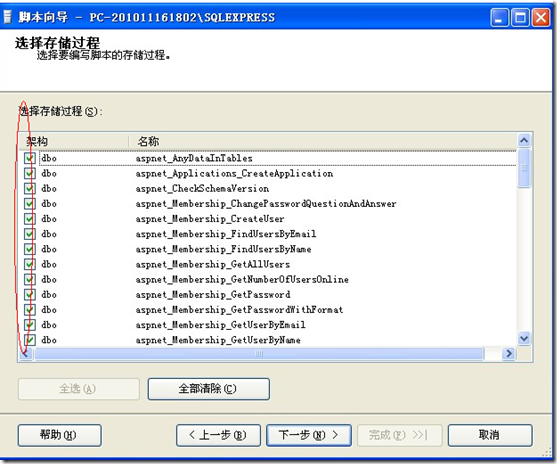Sort by the 名称 column header
The image size is (557, 464).
[x=322, y=141]
